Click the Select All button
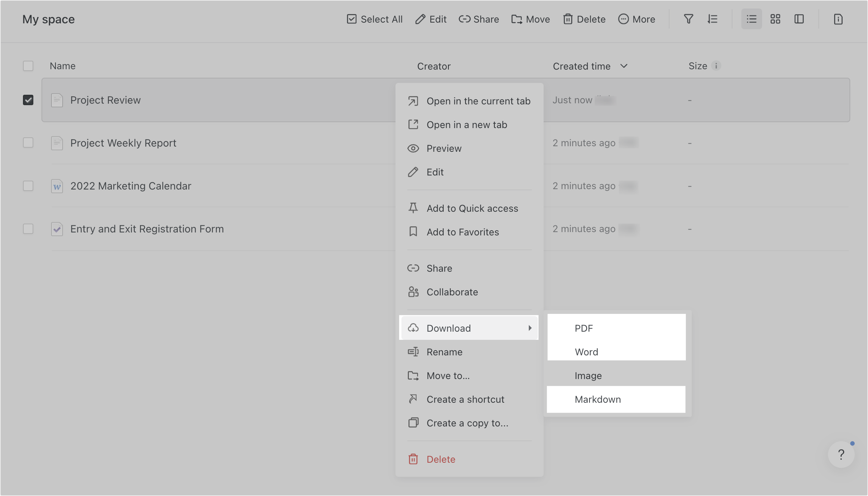 (x=374, y=19)
